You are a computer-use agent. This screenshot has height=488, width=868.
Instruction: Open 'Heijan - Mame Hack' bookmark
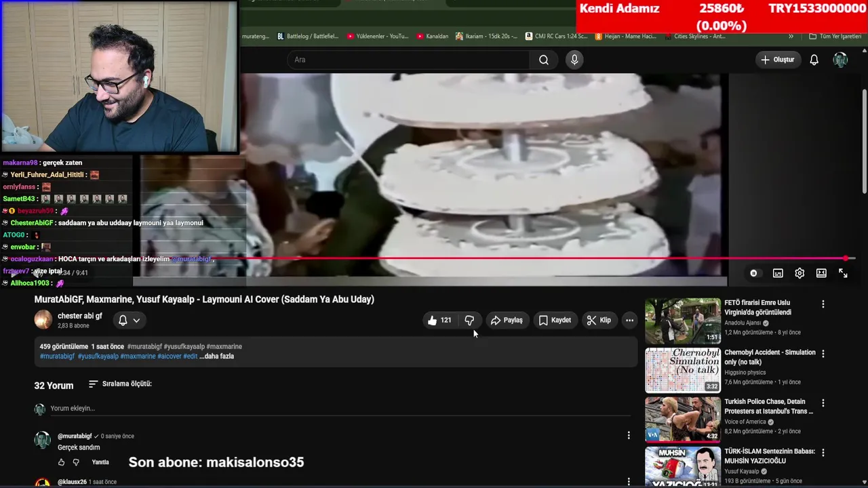[x=626, y=36]
